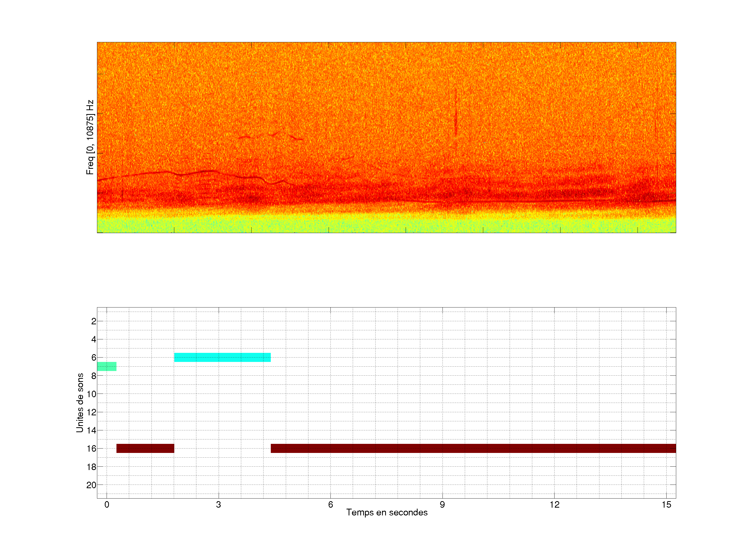Click the green low-frequency band of the spectrogram
Viewport: 747px width, 560px height.
tap(386, 226)
